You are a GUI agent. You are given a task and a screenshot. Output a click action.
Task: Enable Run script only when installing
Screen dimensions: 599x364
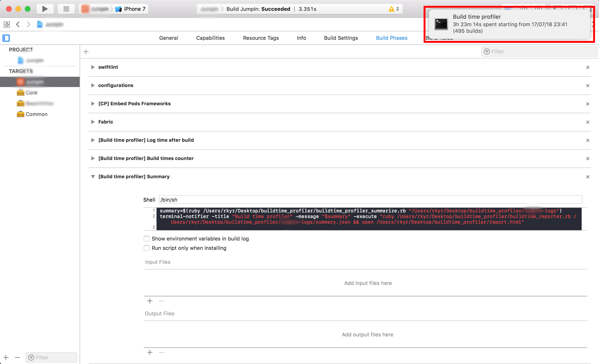[146, 248]
